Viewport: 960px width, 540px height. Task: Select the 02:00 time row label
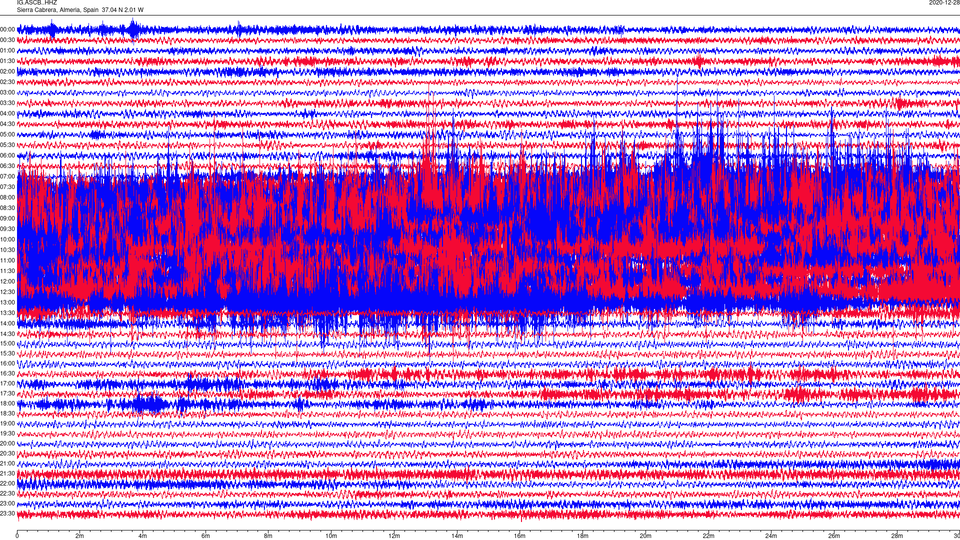8,72
